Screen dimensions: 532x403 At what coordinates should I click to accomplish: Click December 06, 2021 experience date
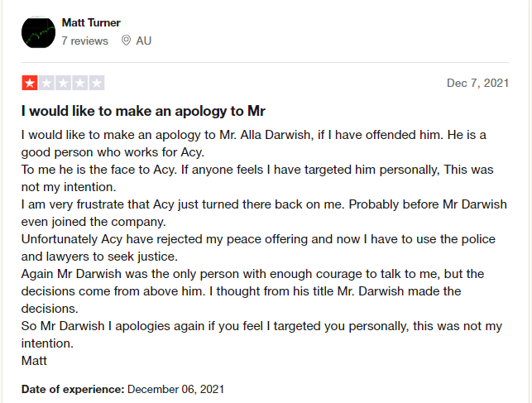click(x=175, y=389)
